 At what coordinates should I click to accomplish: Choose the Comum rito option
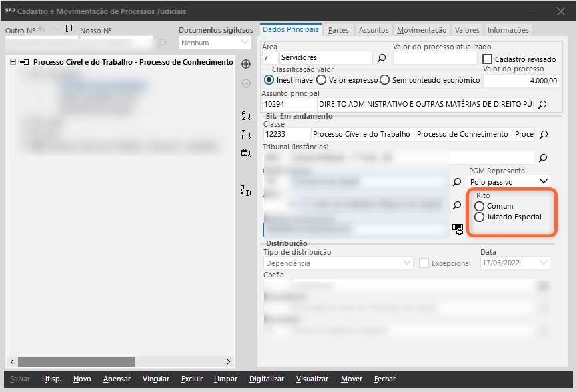(x=479, y=206)
